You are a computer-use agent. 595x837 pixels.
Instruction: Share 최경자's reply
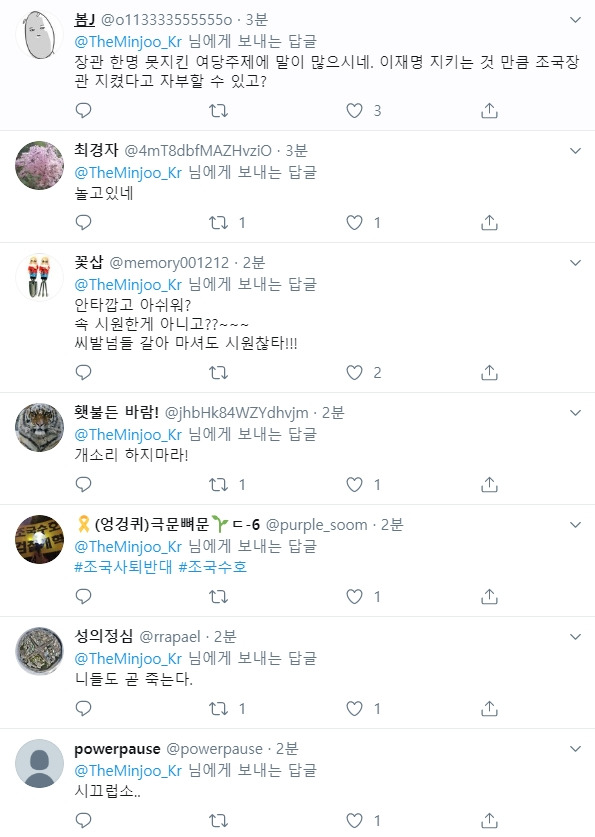click(487, 222)
